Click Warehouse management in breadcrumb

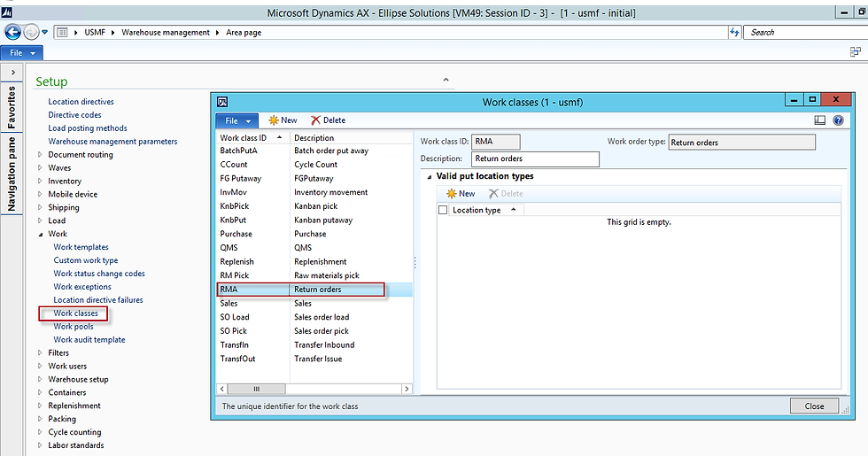(x=166, y=32)
